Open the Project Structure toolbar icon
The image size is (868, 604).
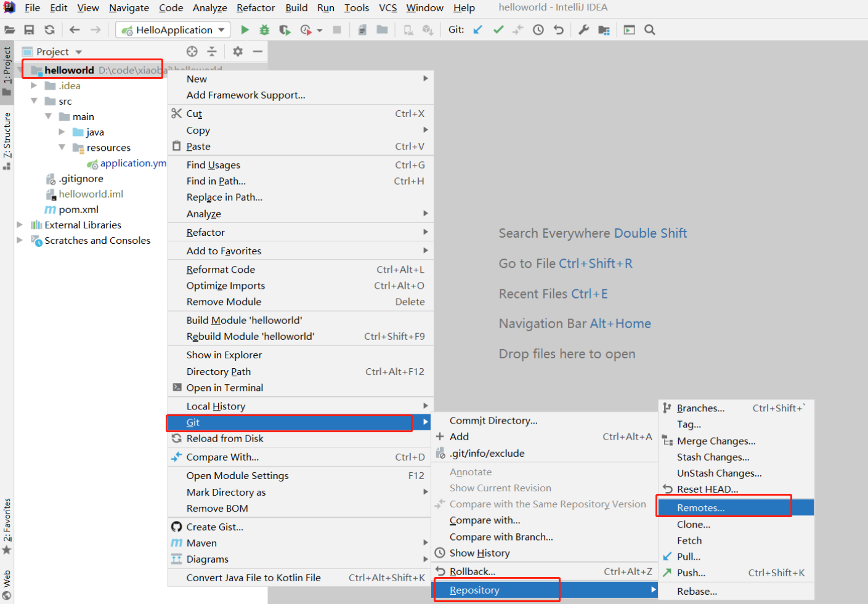[604, 30]
